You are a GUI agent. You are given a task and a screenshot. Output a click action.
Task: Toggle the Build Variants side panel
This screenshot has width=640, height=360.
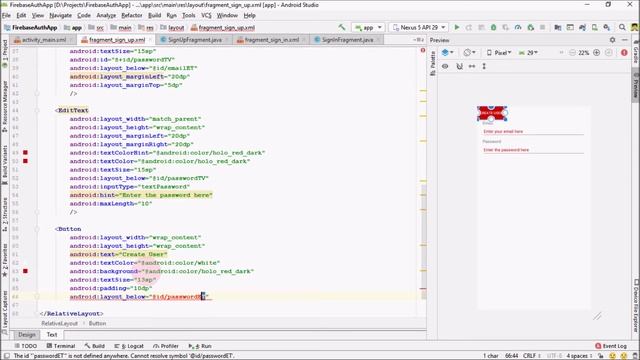(x=5, y=165)
